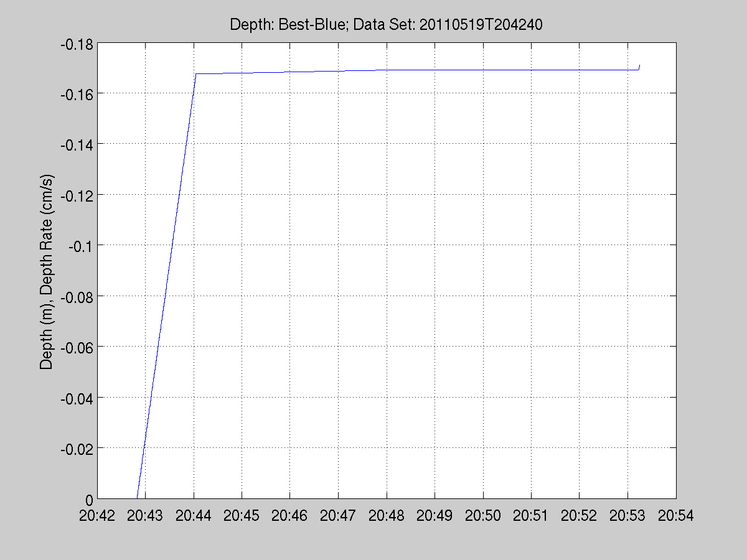Click the -0.18 y-axis tick label
The width and height of the screenshot is (747, 560).
tap(75, 45)
